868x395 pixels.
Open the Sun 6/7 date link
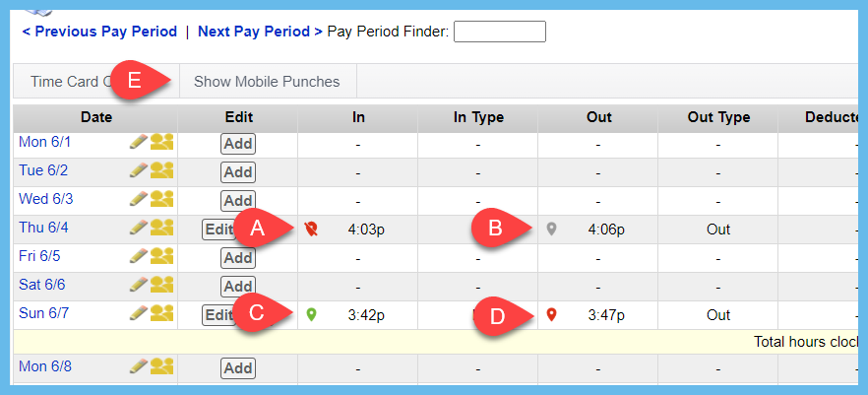[x=45, y=314]
